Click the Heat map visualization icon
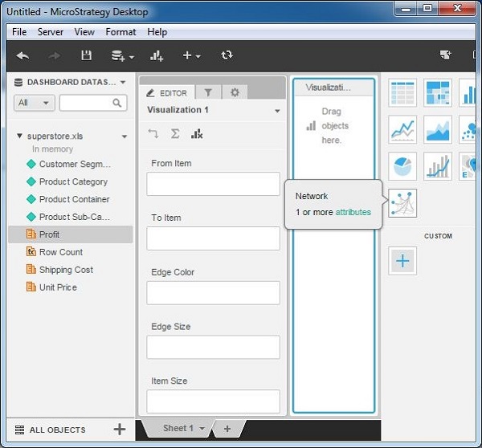Image resolution: width=482 pixels, height=448 pixels. (x=438, y=92)
